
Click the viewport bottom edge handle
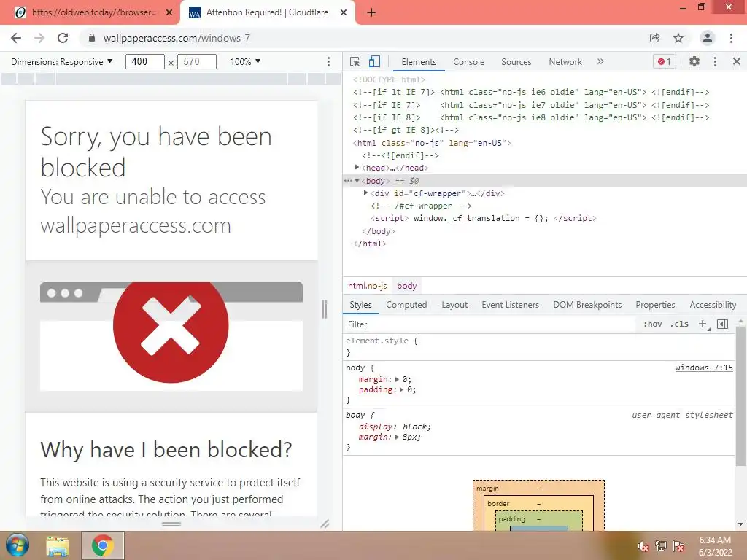click(171, 524)
